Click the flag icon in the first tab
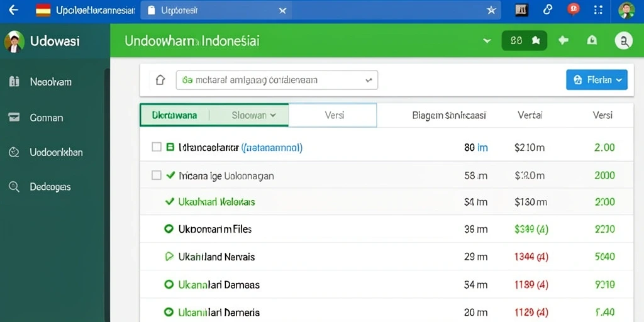644x322 pixels. pyautogui.click(x=43, y=10)
